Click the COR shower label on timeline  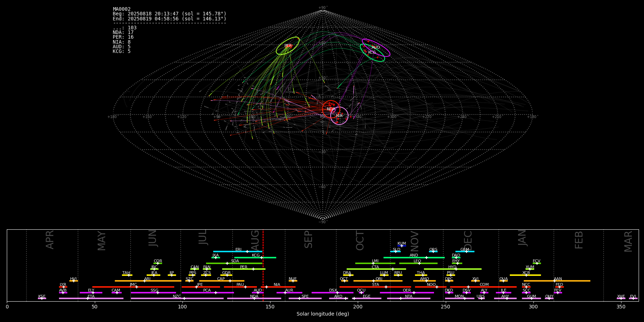point(158,261)
